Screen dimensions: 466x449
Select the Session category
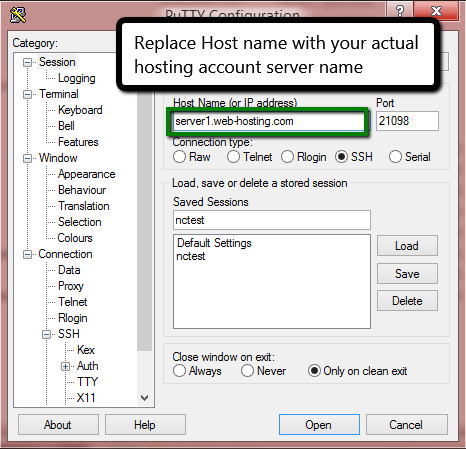click(57, 62)
